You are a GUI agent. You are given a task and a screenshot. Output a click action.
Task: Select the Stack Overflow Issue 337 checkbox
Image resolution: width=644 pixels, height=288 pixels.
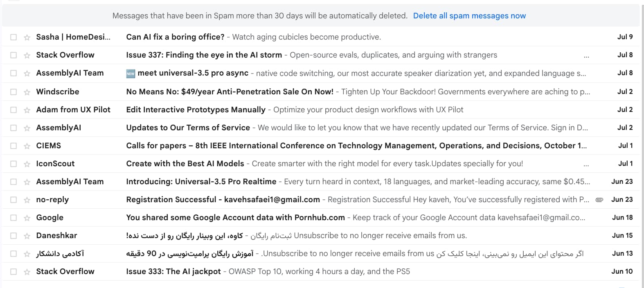14,55
